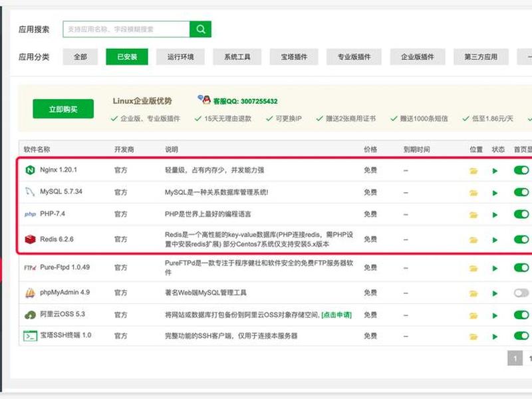Open 宝塔SSH终端 folder location icon
532x399 pixels.
[x=473, y=336]
